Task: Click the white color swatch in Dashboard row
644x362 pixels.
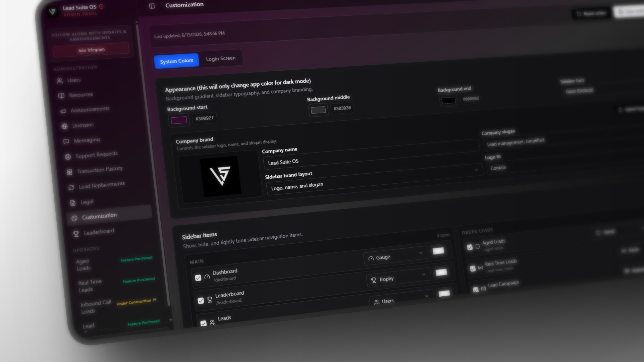Action: tap(438, 251)
